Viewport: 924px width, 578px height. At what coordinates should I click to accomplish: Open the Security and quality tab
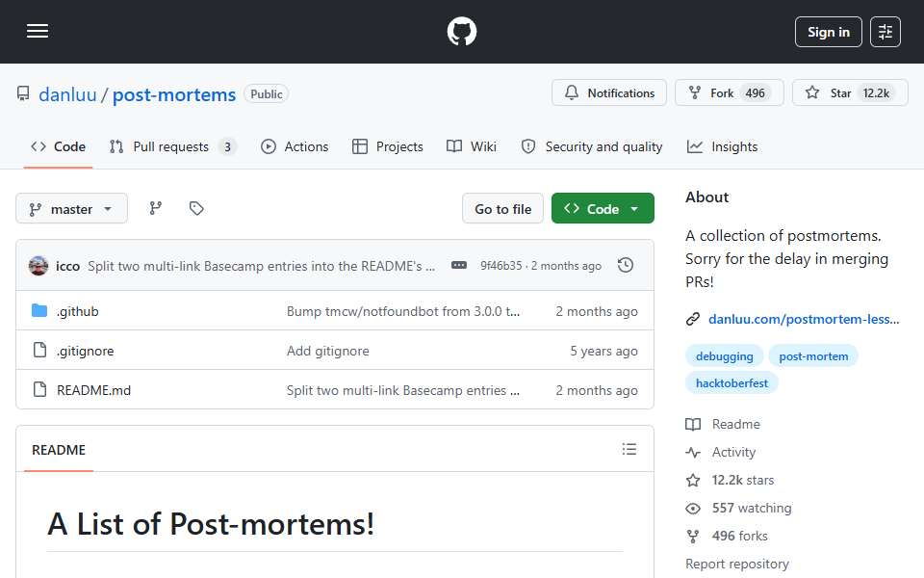pos(592,146)
